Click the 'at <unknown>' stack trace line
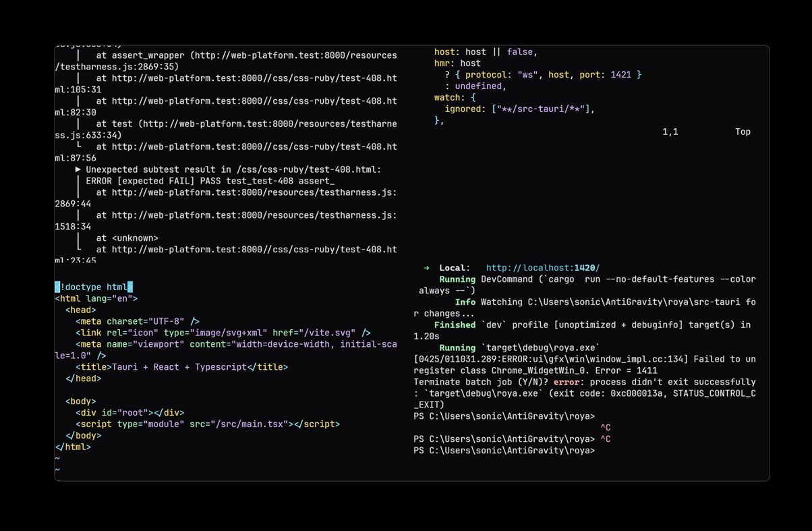Screen dimensions: 812x531 coord(127,239)
